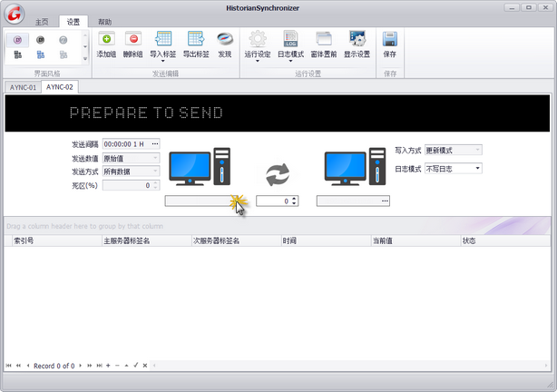
Task: Select the silver round interface style icon
Action: 64,40
